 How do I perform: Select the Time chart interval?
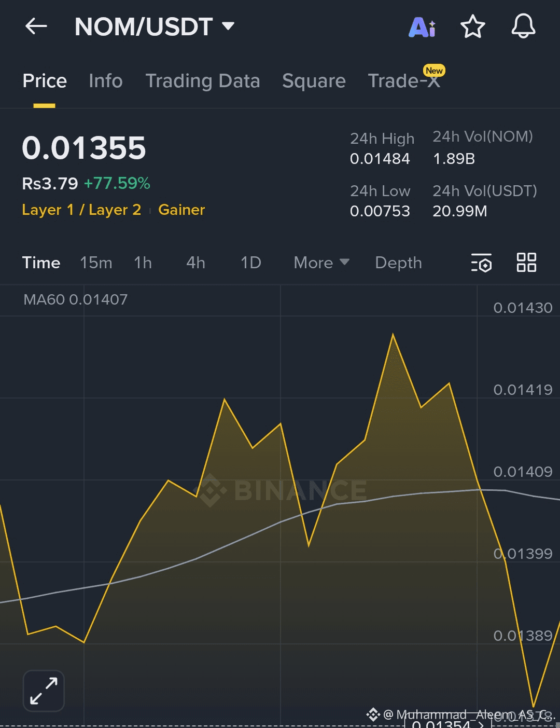(x=41, y=263)
